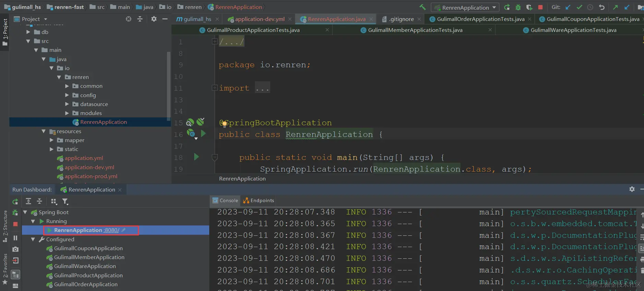The image size is (644, 291).
Task: Expand the folded comment block on line 1
Action: [x=215, y=42]
